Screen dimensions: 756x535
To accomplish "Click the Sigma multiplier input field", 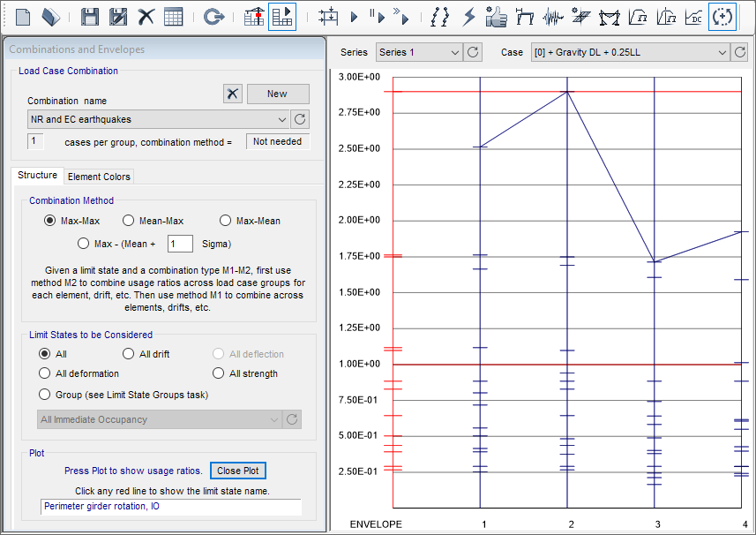I will [x=180, y=244].
